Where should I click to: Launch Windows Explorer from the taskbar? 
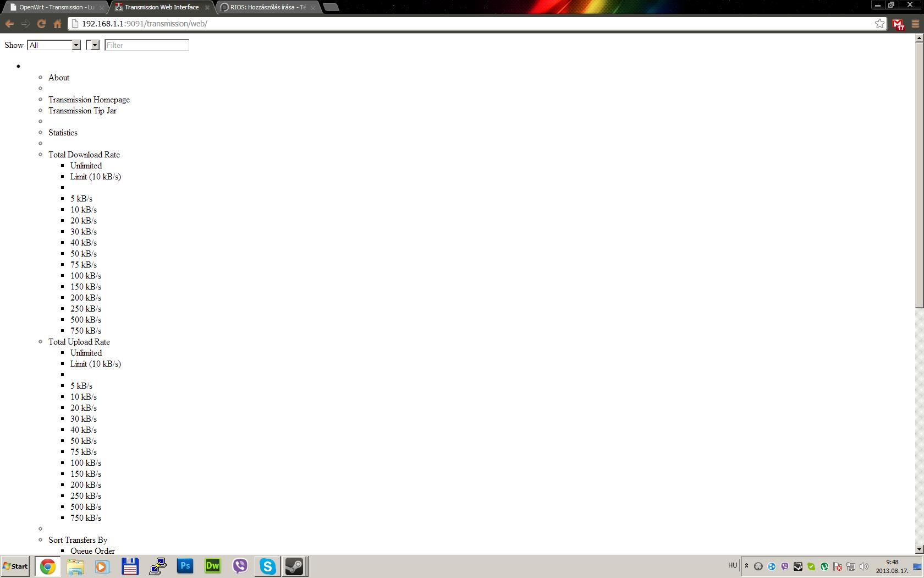click(75, 566)
